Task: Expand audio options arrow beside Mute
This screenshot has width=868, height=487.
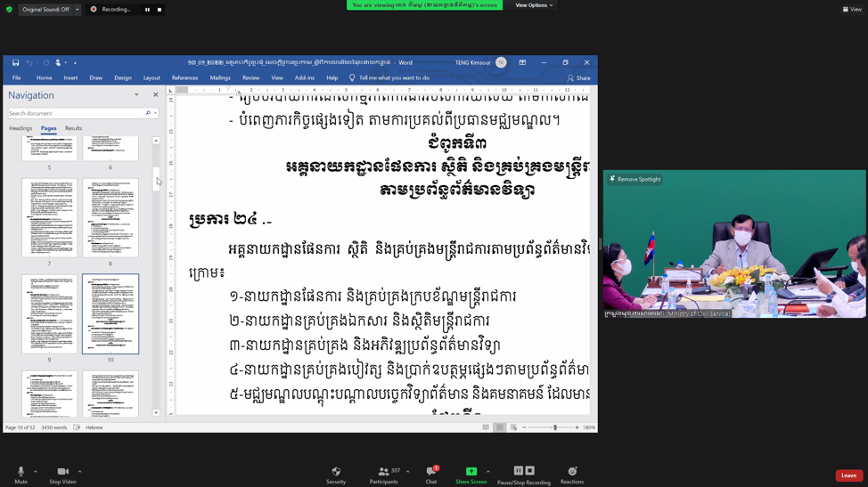Action: pos(36,472)
